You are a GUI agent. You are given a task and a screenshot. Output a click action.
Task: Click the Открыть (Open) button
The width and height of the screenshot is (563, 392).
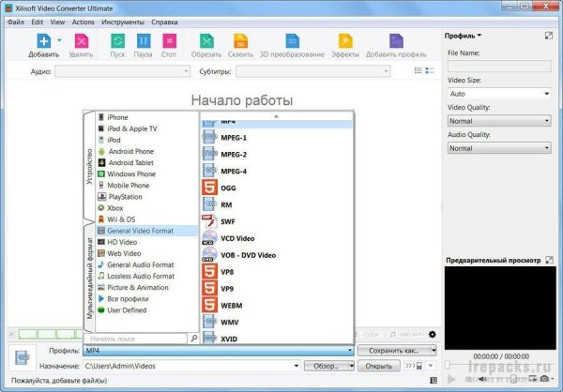tap(378, 366)
